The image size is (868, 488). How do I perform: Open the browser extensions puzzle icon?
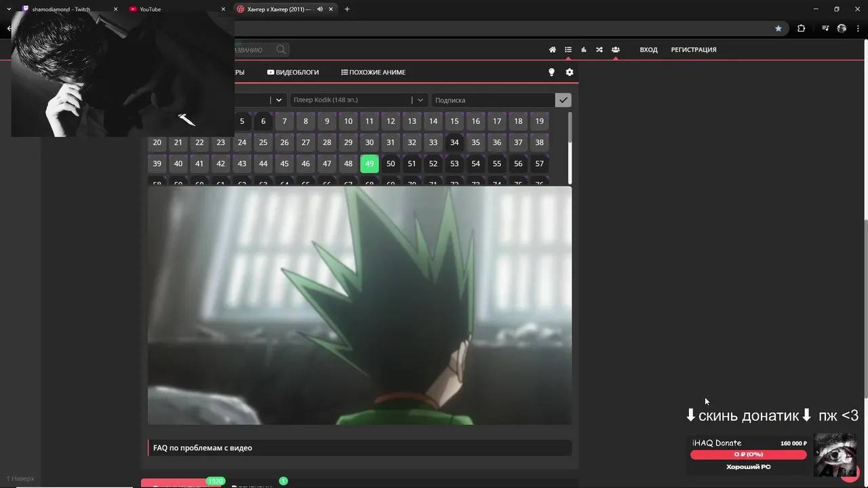point(802,28)
